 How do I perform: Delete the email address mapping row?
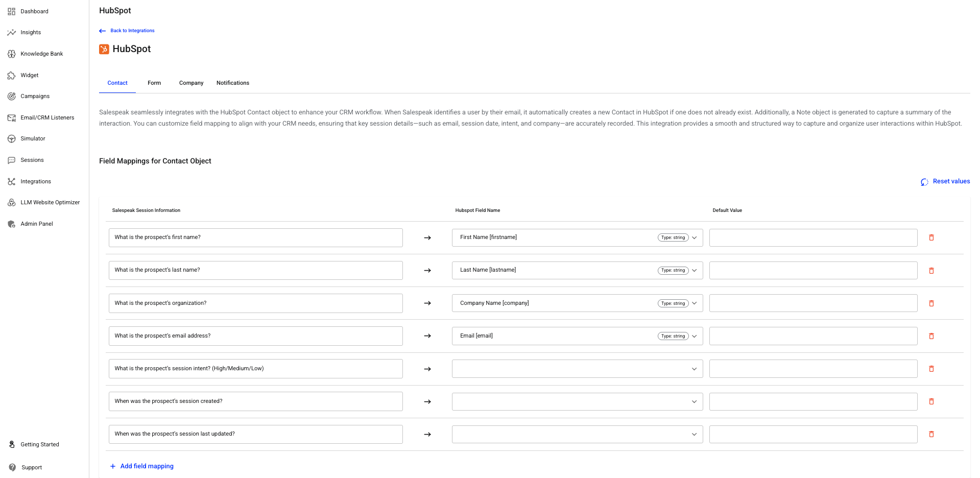click(931, 336)
